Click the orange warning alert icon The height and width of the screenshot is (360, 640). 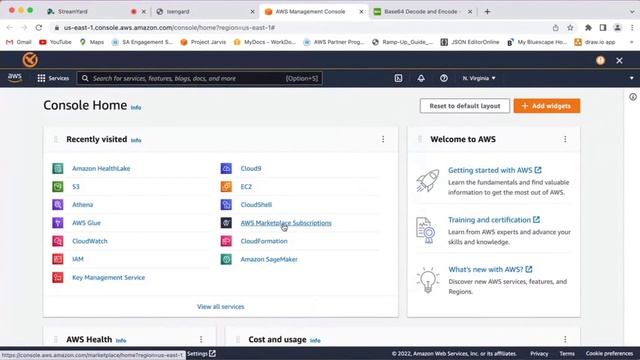(600, 60)
